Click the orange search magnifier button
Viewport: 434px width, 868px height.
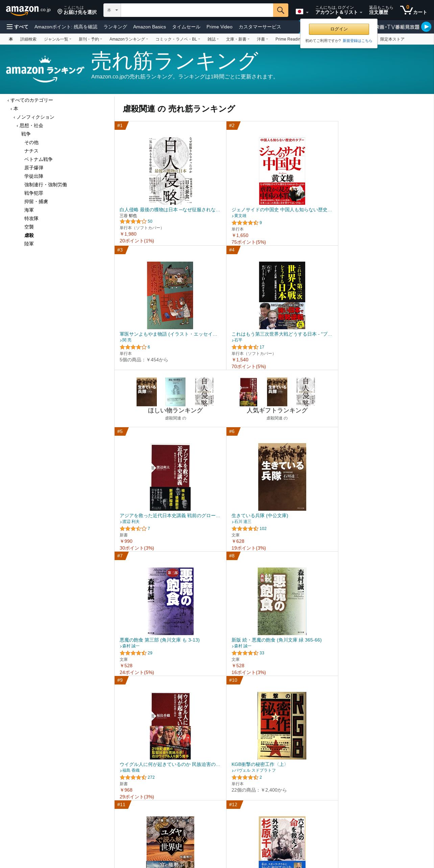(281, 10)
